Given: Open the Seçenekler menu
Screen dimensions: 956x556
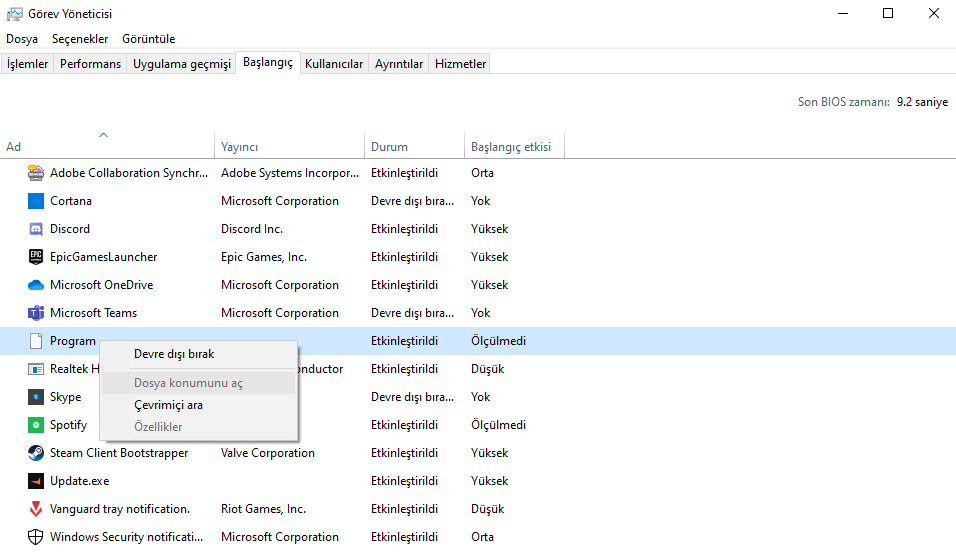Looking at the screenshot, I should tap(80, 39).
